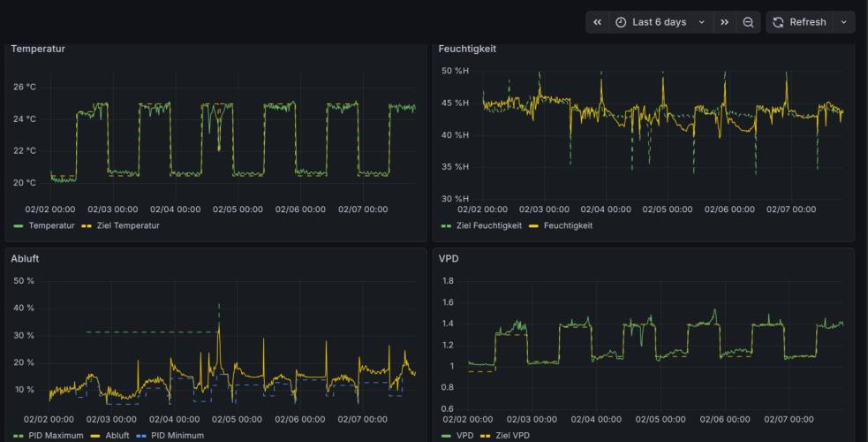Open the Last 6 days time picker
This screenshot has width=868, height=442.
(660, 22)
